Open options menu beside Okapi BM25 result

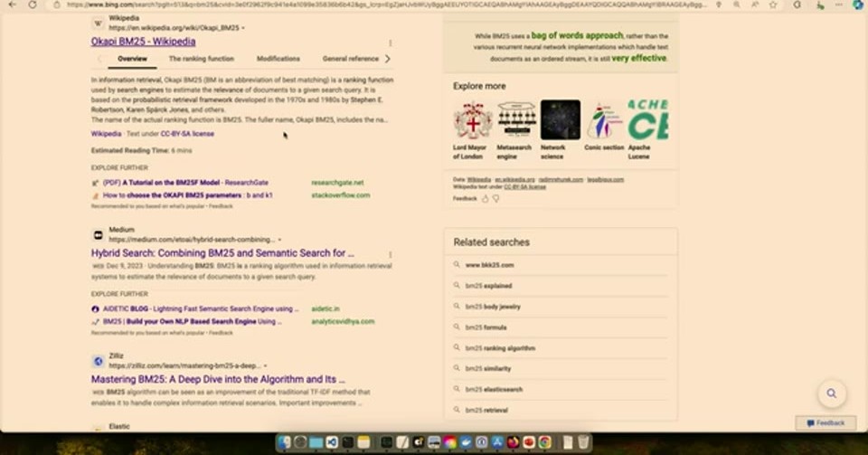point(391,43)
